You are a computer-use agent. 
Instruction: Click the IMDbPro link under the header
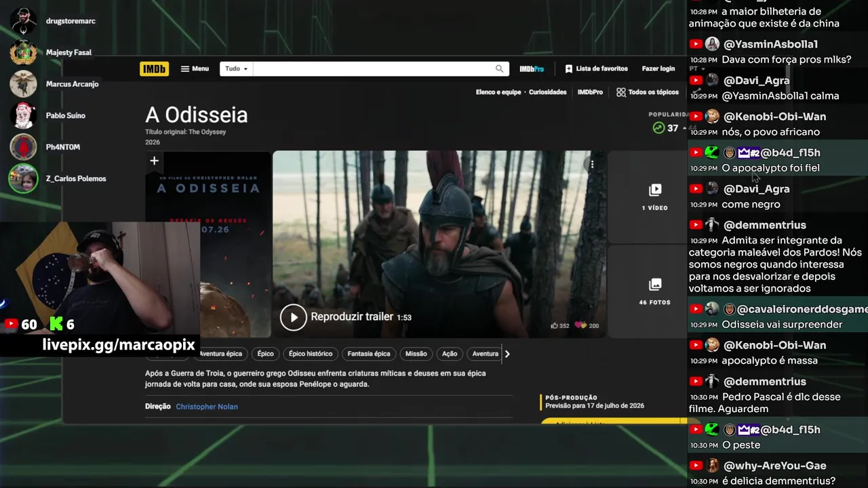tap(590, 92)
